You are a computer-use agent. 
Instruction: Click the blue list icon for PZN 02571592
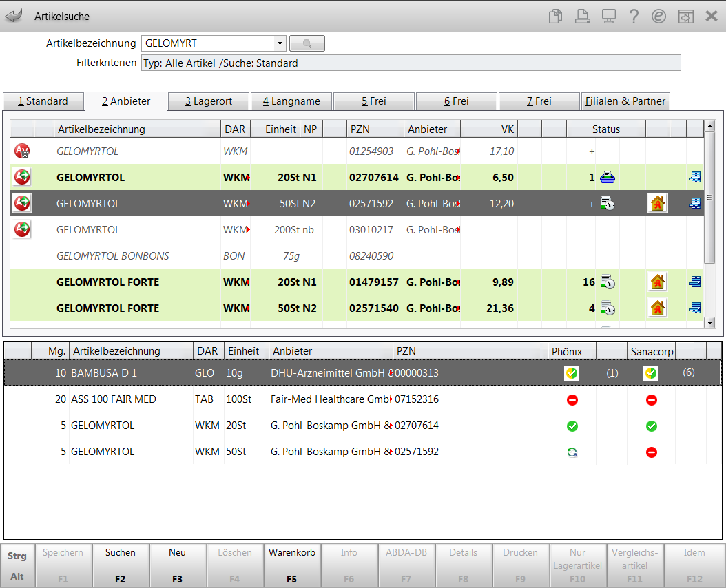pyautogui.click(x=695, y=203)
